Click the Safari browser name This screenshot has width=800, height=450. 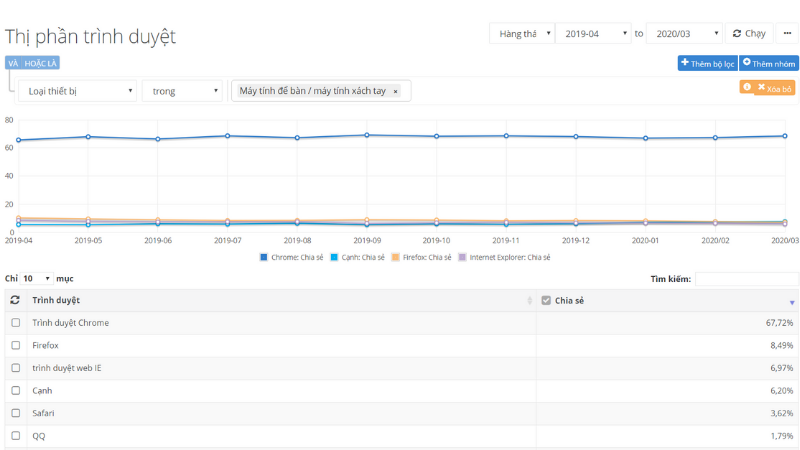tap(43, 413)
